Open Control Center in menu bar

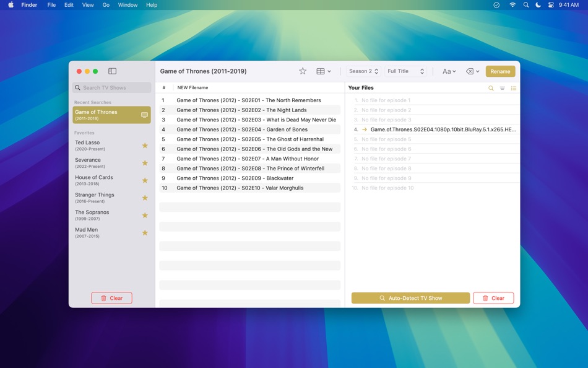click(x=551, y=5)
